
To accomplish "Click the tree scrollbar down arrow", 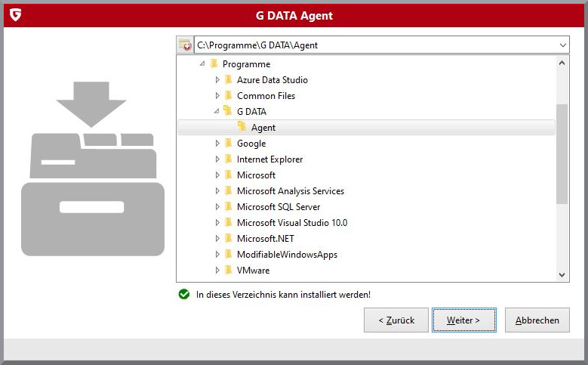I will pyautogui.click(x=562, y=274).
